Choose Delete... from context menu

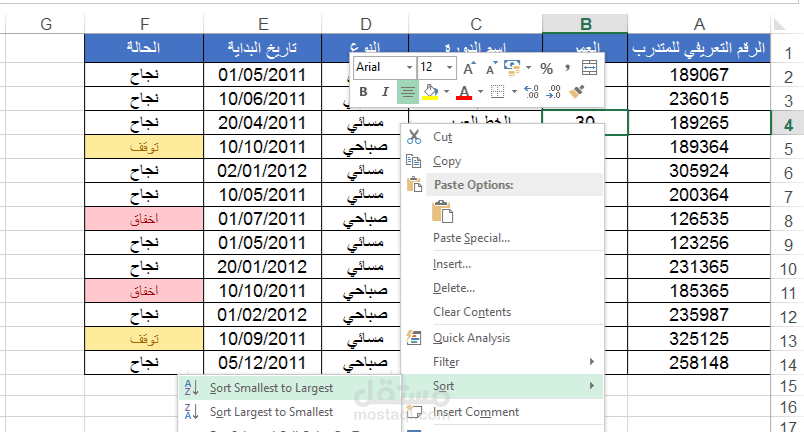click(x=502, y=288)
